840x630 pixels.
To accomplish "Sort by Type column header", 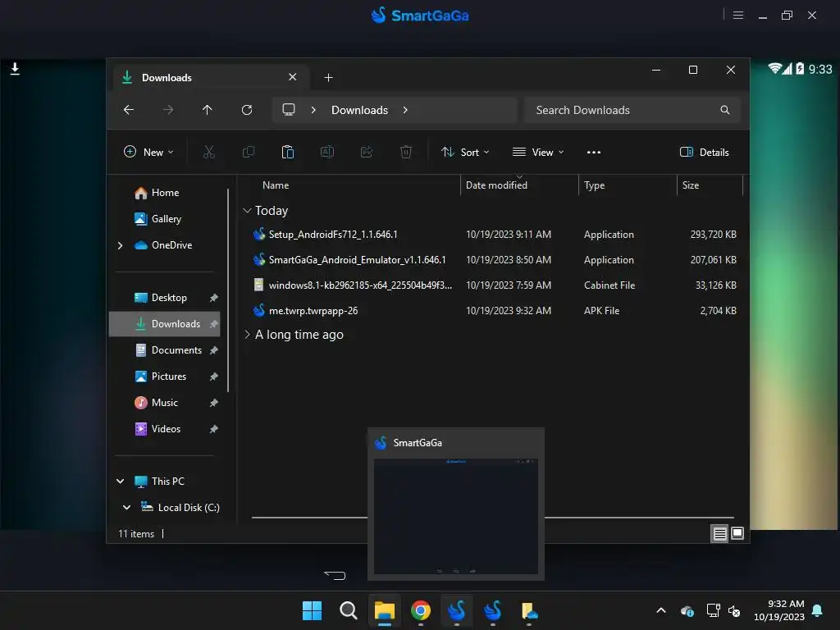I will [594, 185].
